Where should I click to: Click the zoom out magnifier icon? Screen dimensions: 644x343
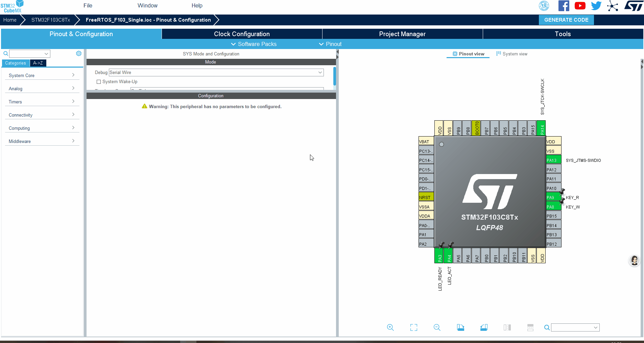437,327
